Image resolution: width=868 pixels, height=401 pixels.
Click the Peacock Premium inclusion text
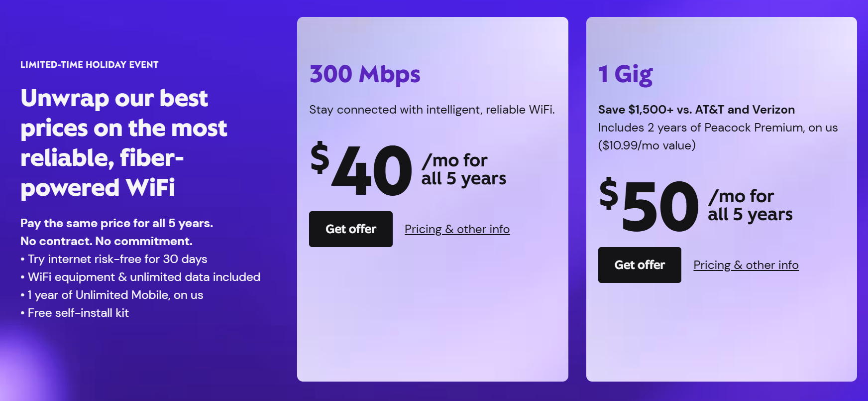[717, 128]
